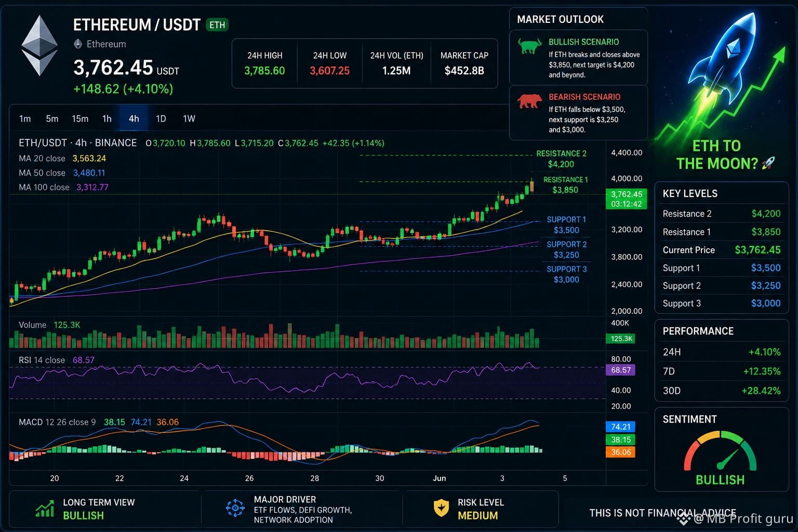Image resolution: width=798 pixels, height=532 pixels.
Task: Click the ETF FLOWS, DEFI GROWTH, NETWORK ADOPTION text
Action: (303, 515)
